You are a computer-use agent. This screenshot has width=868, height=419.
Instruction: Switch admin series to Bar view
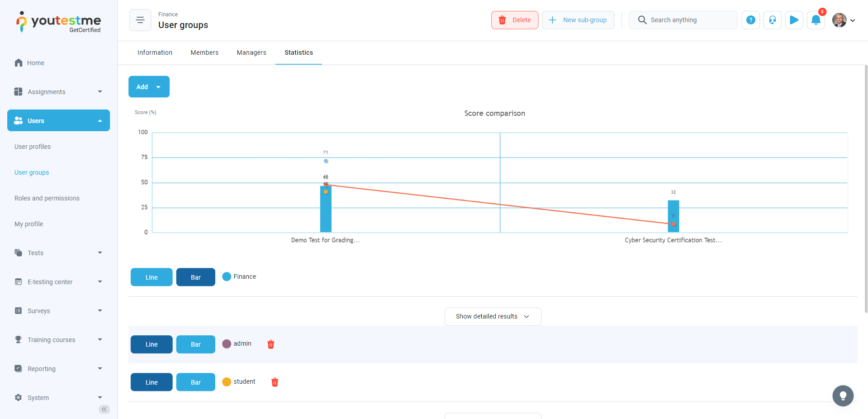pos(195,344)
